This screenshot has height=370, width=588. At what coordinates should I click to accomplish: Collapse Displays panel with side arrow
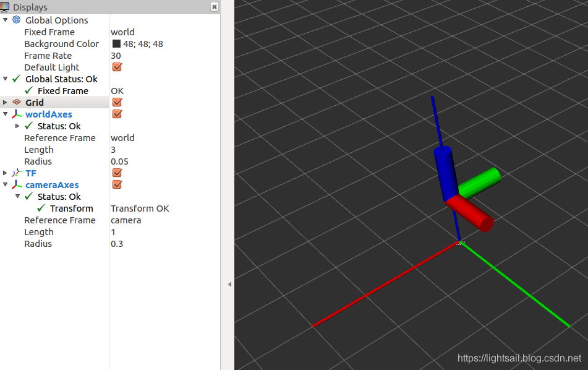[229, 285]
